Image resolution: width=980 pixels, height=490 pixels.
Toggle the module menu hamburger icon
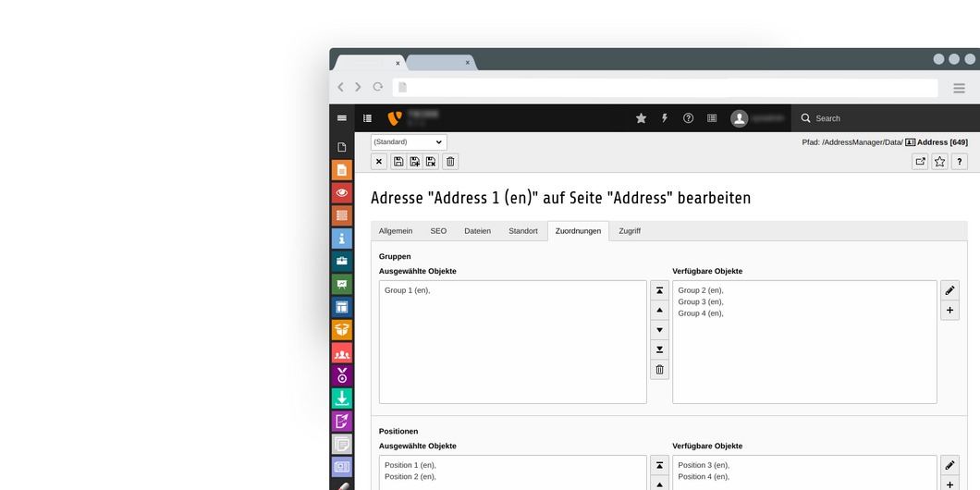point(341,118)
